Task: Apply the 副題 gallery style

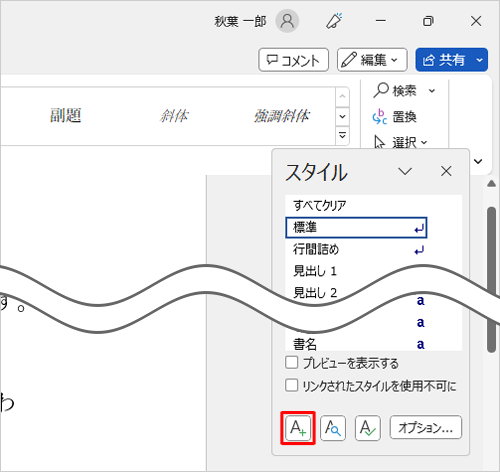Action: click(x=66, y=116)
